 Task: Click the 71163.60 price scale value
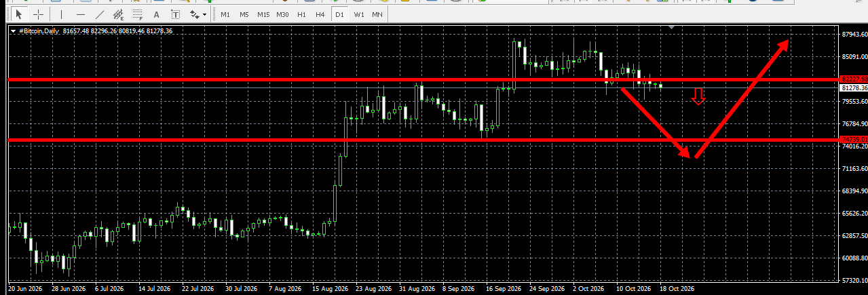pos(854,168)
